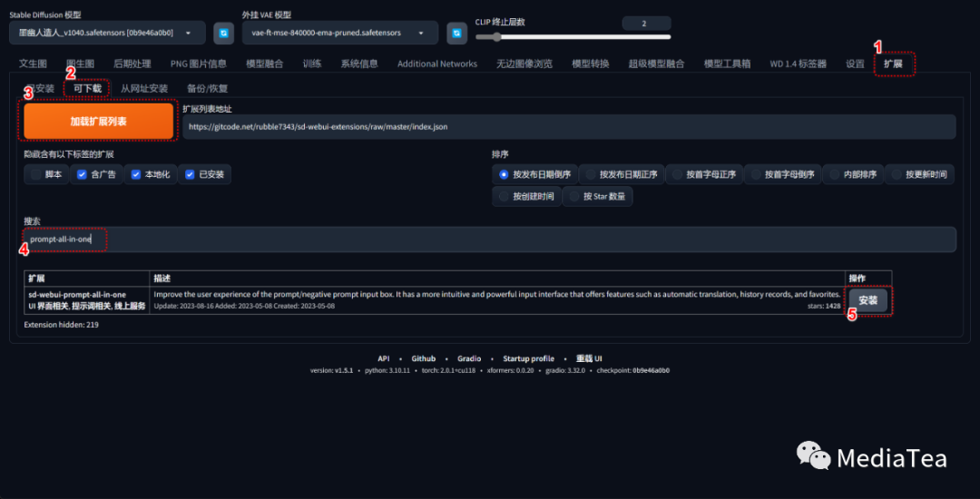Screen dimensions: 980x499
Task: Open the PNG 图片信息 tab
Action: 198,64
